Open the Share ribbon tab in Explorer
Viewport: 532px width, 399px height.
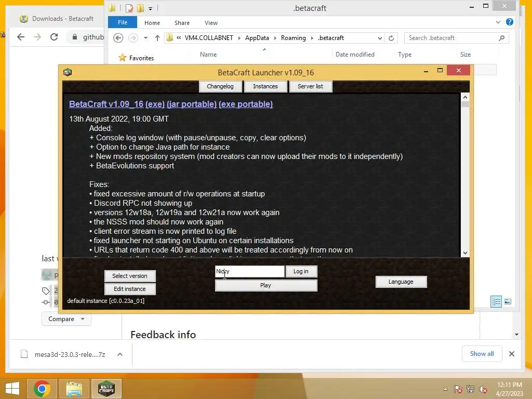coord(182,23)
